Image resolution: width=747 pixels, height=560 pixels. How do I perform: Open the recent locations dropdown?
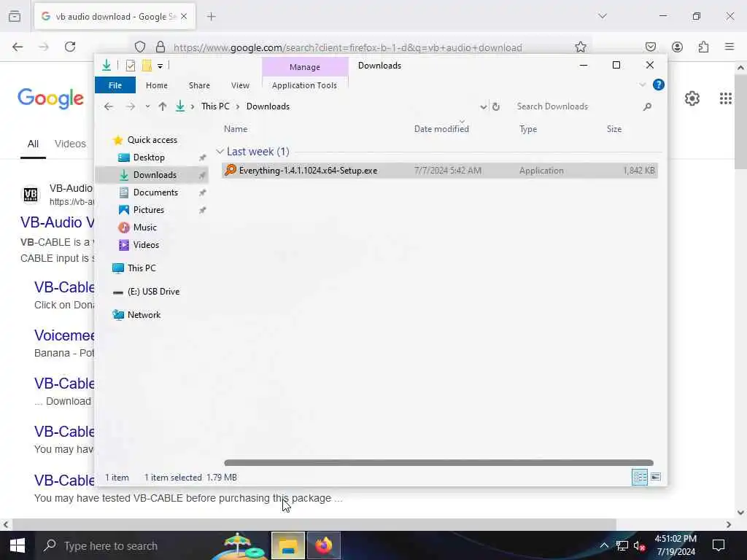point(147,106)
